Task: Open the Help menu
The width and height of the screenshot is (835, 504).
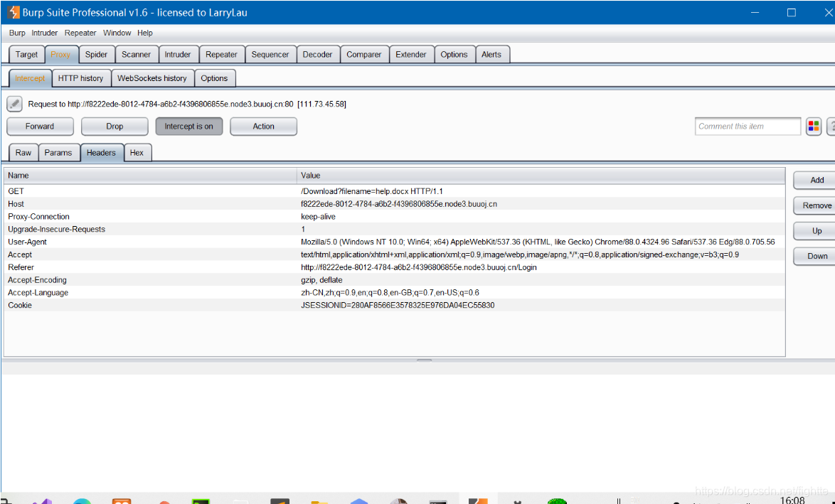Action: point(145,33)
